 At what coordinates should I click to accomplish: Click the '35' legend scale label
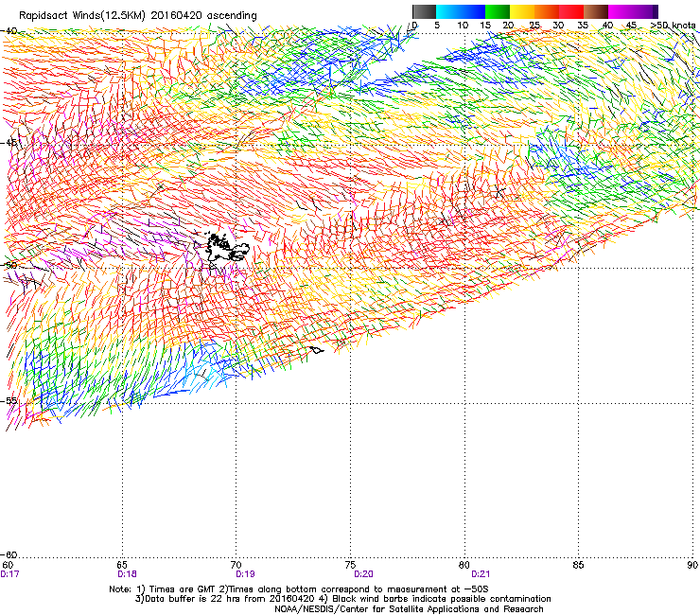583,26
